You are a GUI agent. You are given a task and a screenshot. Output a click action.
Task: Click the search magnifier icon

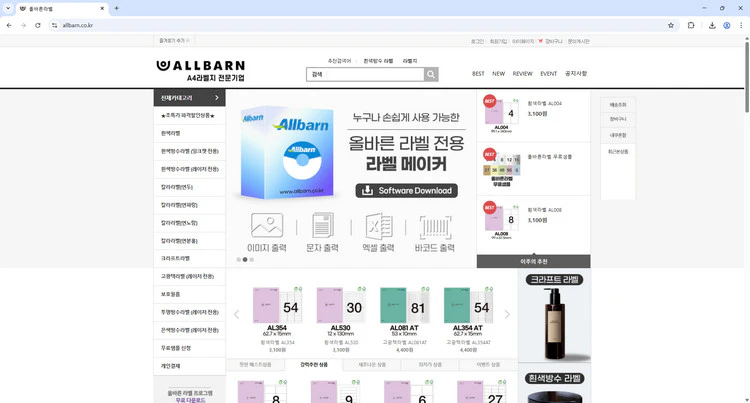coord(431,74)
